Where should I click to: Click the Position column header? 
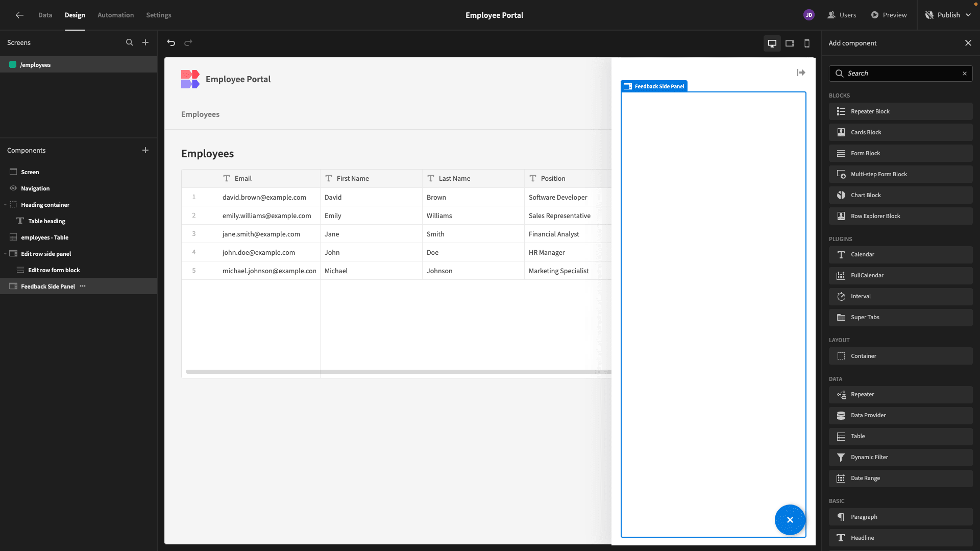click(x=568, y=178)
